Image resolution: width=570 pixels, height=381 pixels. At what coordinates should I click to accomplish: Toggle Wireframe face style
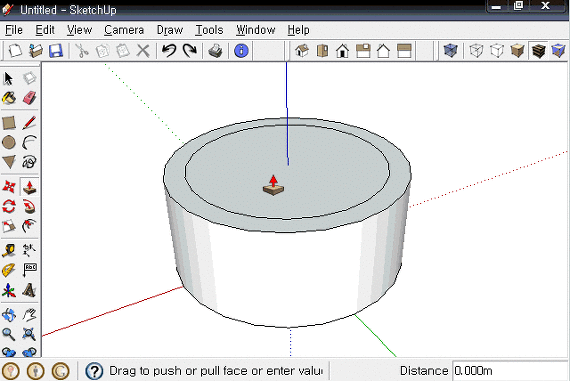[x=476, y=51]
